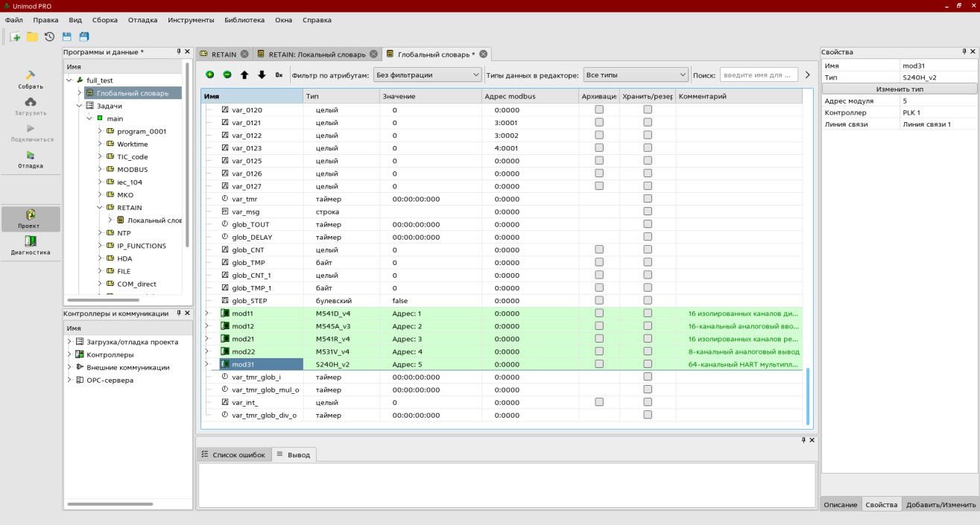Pin the Программы и данные panel
Viewport: 980px width, 525px height.
tap(179, 52)
